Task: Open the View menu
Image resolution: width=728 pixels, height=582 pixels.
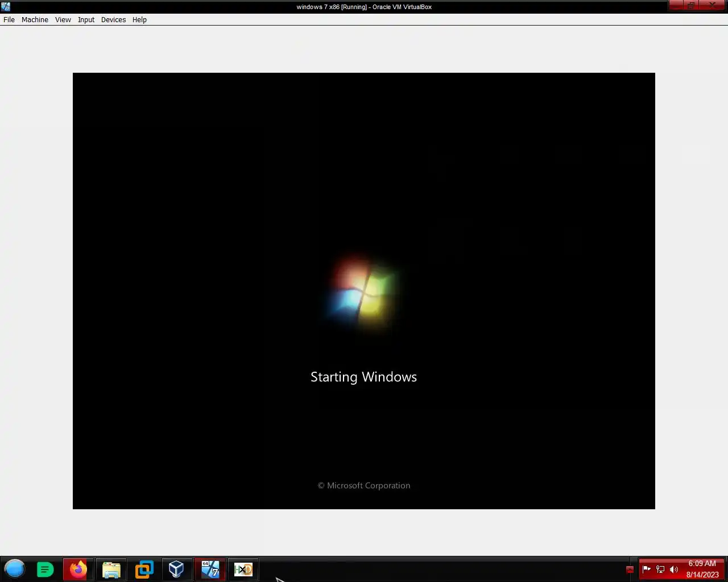Action: pyautogui.click(x=63, y=19)
